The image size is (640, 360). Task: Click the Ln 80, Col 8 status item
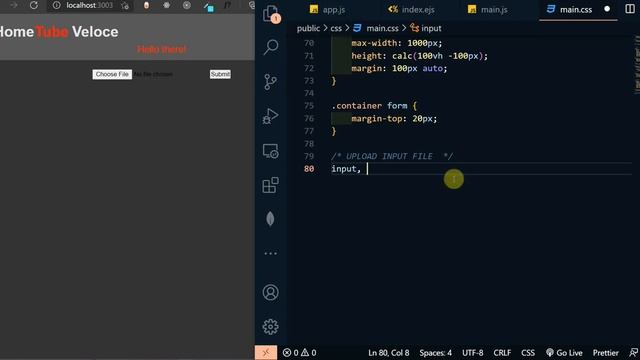389,353
